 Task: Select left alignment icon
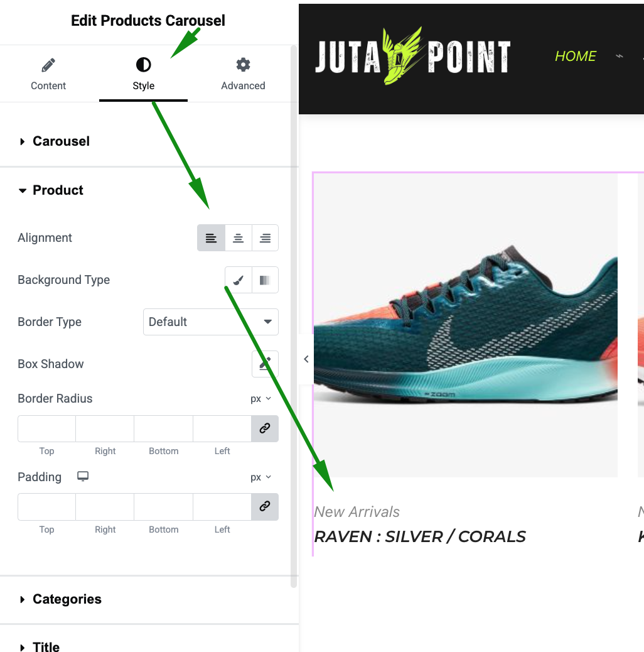pos(211,238)
